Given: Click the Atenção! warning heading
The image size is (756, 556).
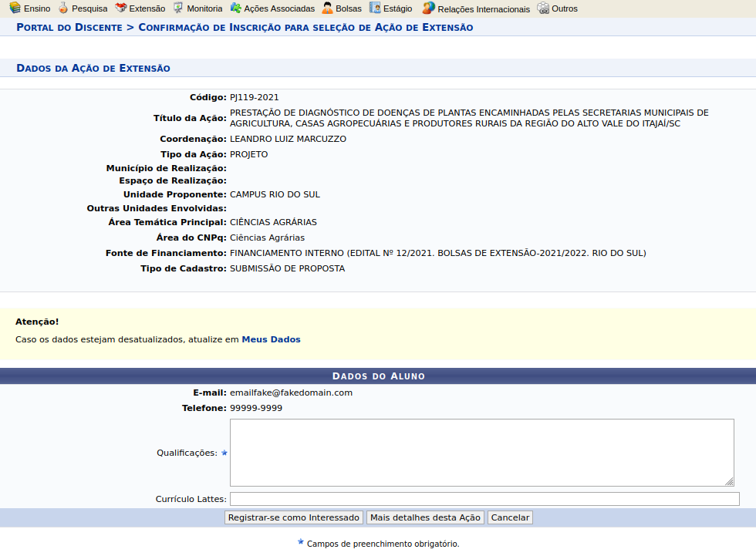Looking at the screenshot, I should pos(37,322).
